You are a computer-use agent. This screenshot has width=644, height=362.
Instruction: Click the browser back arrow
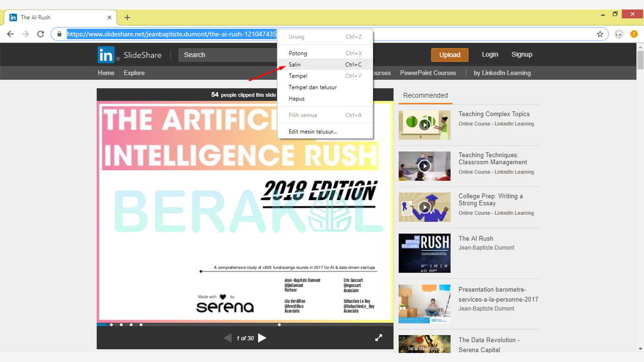tap(10, 33)
